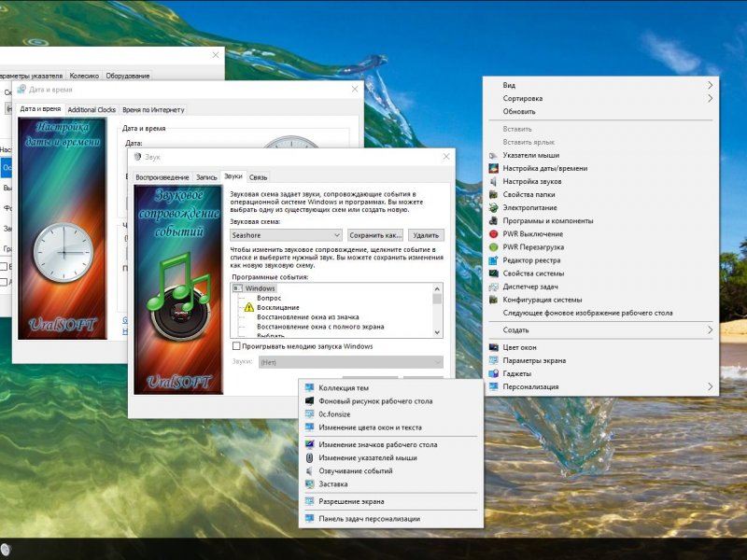Close the Дата и время window
Image resolution: width=747 pixels, height=560 pixels.
355,89
